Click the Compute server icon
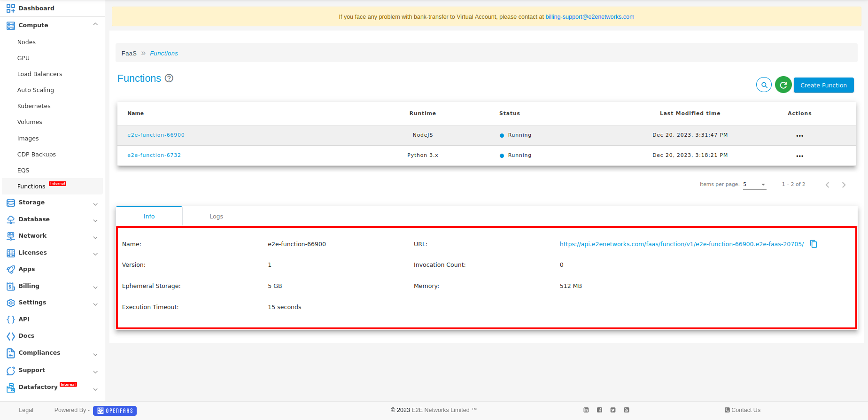This screenshot has height=420, width=868. click(10, 25)
